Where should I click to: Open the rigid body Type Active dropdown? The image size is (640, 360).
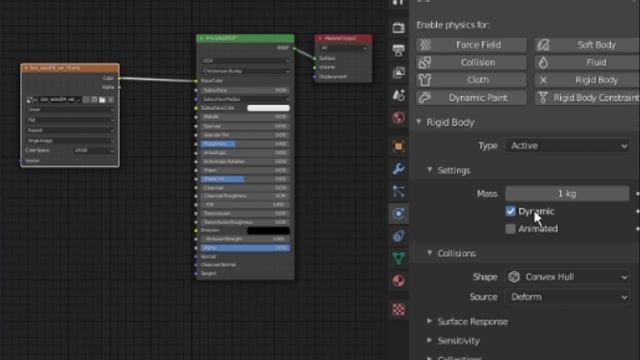[567, 146]
